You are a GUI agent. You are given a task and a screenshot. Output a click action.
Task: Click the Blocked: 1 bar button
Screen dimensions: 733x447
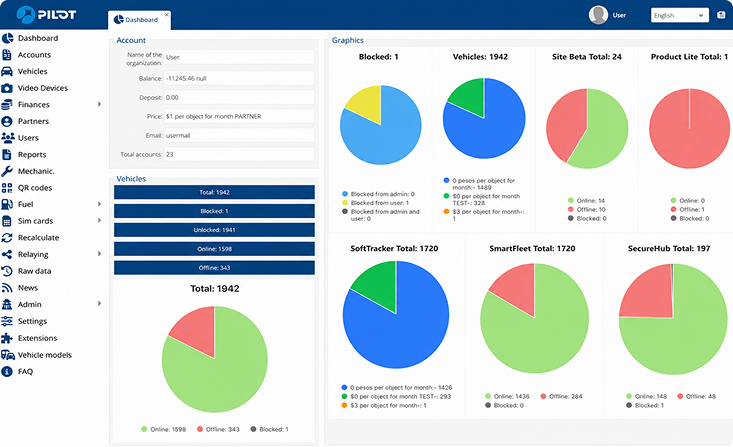click(214, 211)
